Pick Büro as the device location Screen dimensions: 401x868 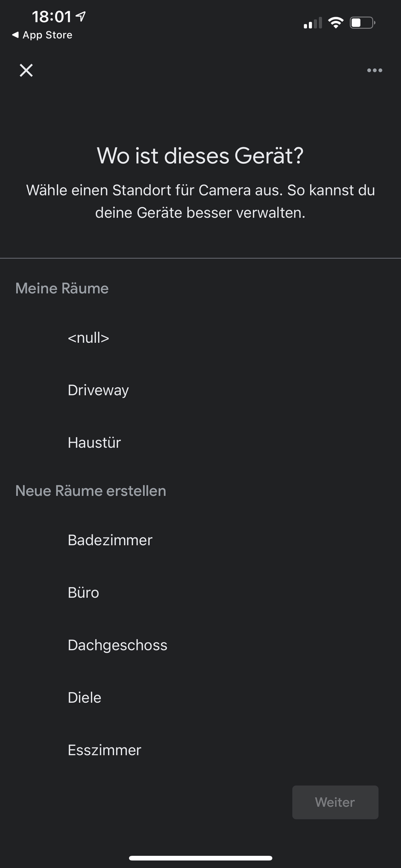[x=83, y=592]
